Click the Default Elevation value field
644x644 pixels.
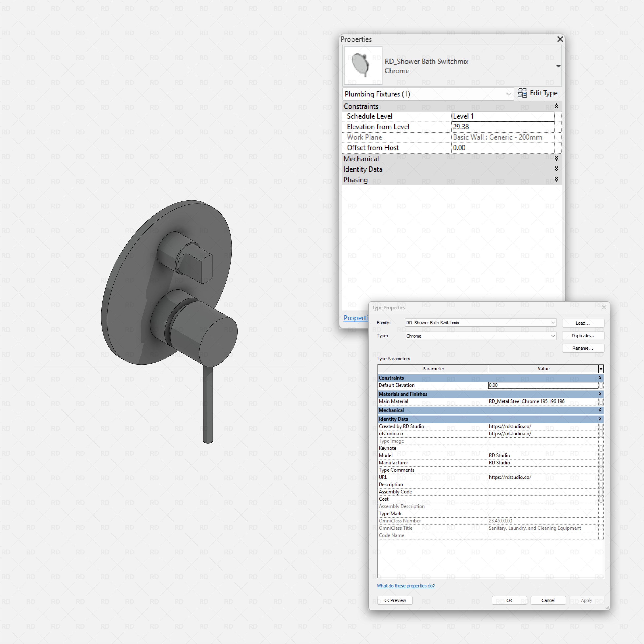543,385
